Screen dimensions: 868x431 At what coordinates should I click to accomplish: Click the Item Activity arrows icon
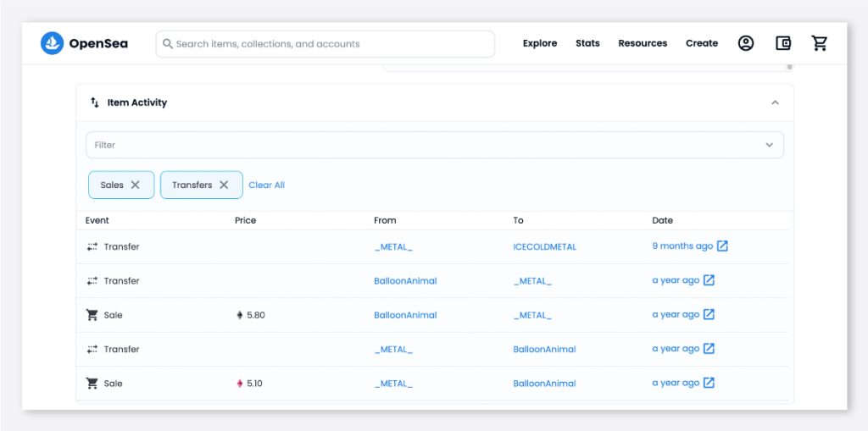(95, 102)
